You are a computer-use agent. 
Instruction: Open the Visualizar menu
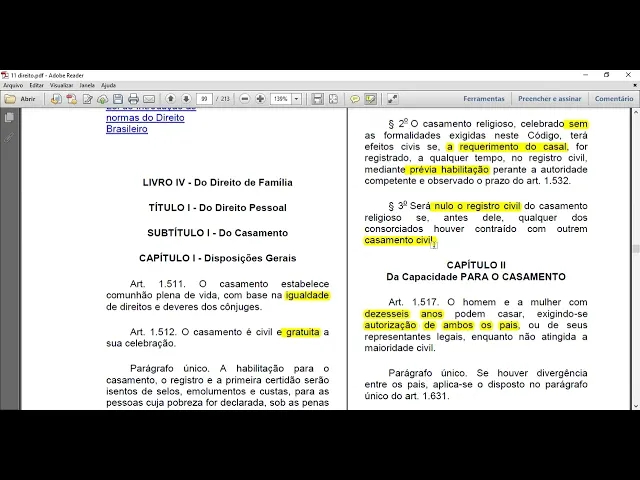pyautogui.click(x=61, y=85)
